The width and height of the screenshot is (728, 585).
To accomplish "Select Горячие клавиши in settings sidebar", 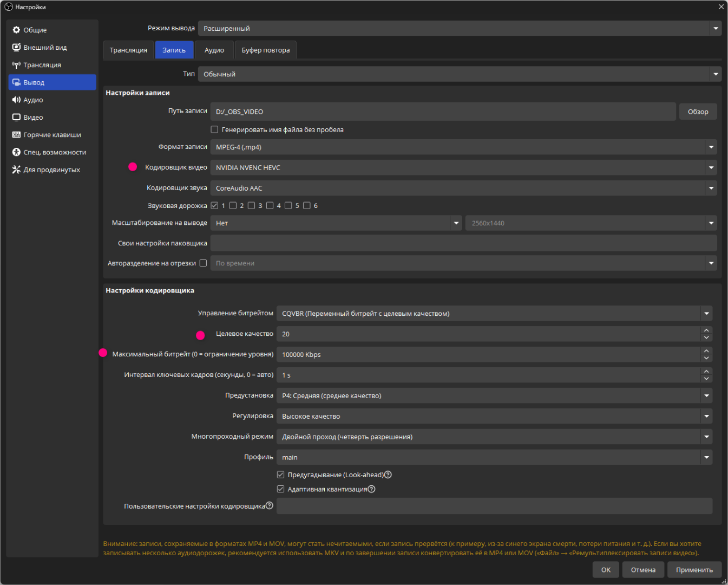I will [52, 134].
